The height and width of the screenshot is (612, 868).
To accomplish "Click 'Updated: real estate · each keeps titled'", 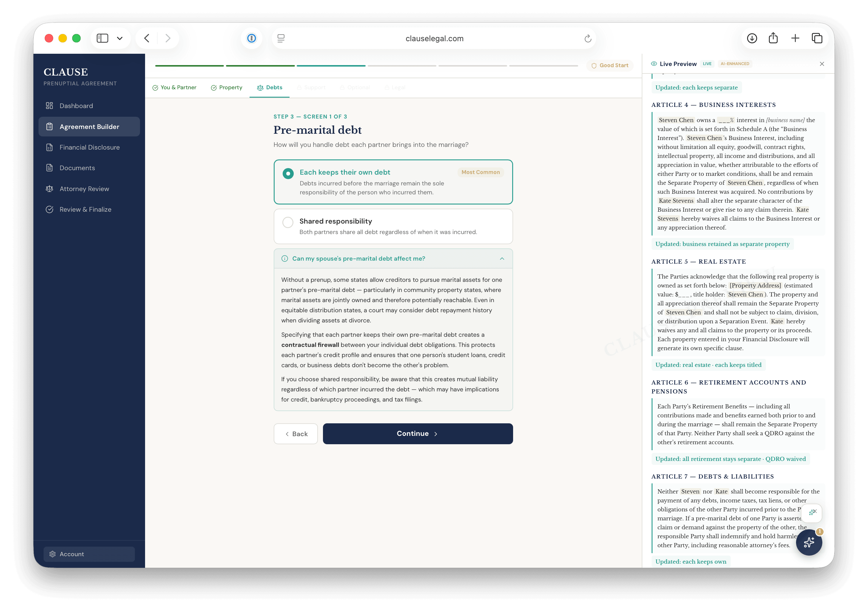I will point(708,365).
